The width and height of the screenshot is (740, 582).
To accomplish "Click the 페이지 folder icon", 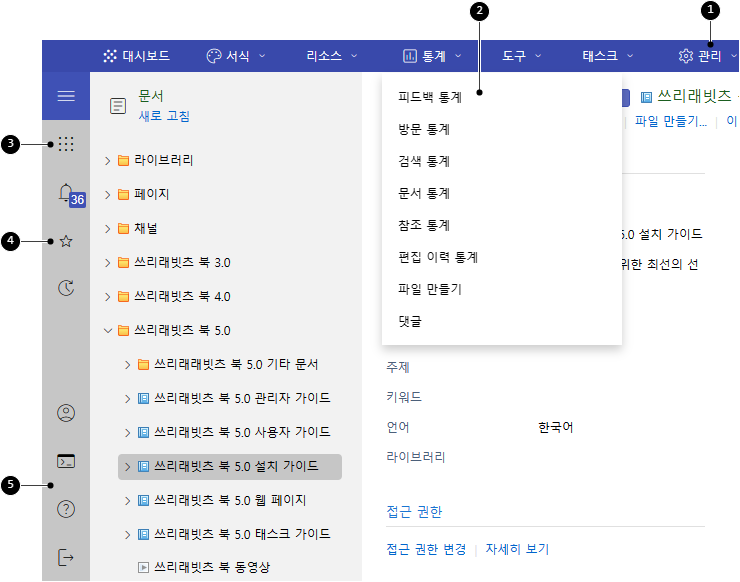I will coord(123,194).
